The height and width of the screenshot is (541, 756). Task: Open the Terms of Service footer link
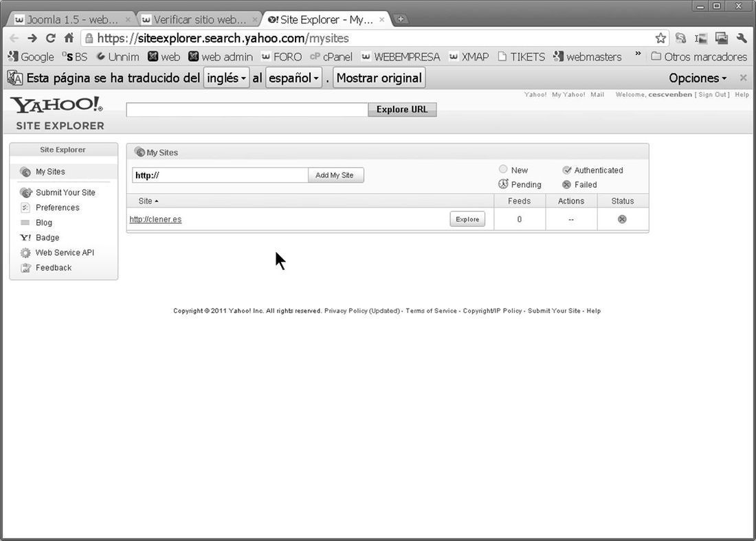point(431,311)
